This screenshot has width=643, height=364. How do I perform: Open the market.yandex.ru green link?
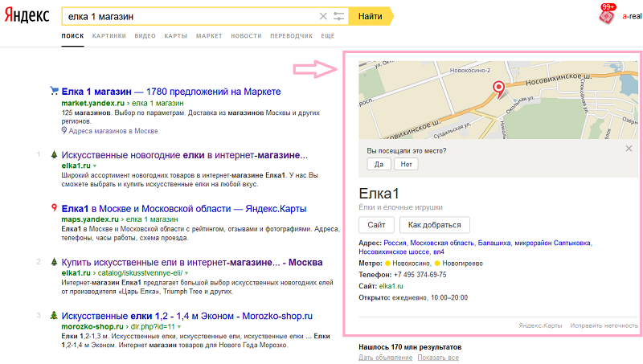point(93,104)
